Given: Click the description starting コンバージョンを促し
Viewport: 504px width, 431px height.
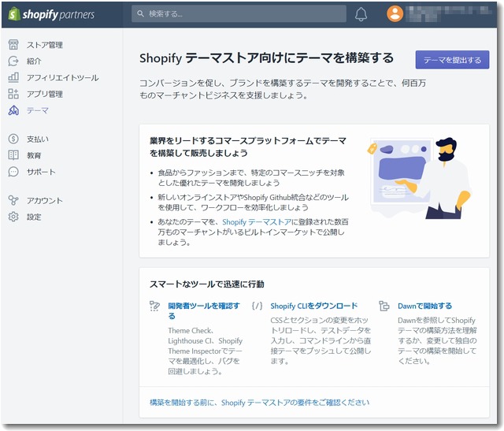Looking at the screenshot, I should (283, 89).
